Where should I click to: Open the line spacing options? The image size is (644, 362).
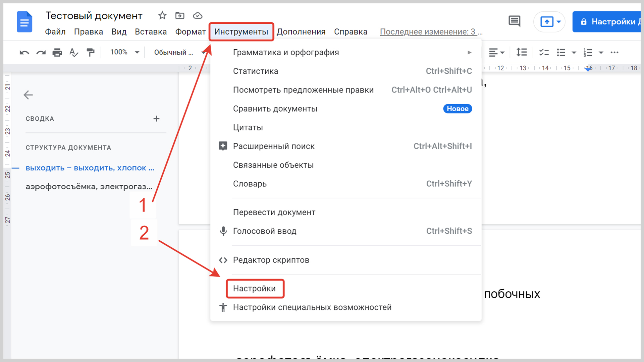tap(522, 52)
